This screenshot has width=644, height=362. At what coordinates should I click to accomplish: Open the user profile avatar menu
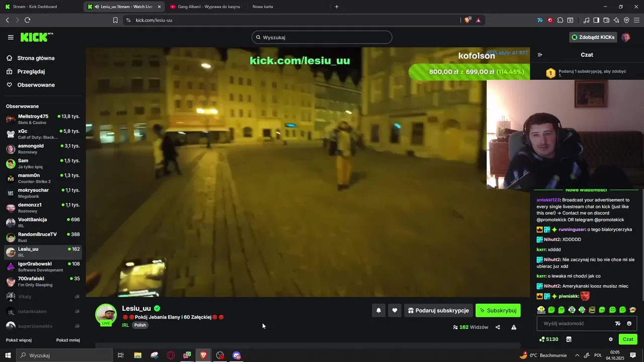pos(626,37)
